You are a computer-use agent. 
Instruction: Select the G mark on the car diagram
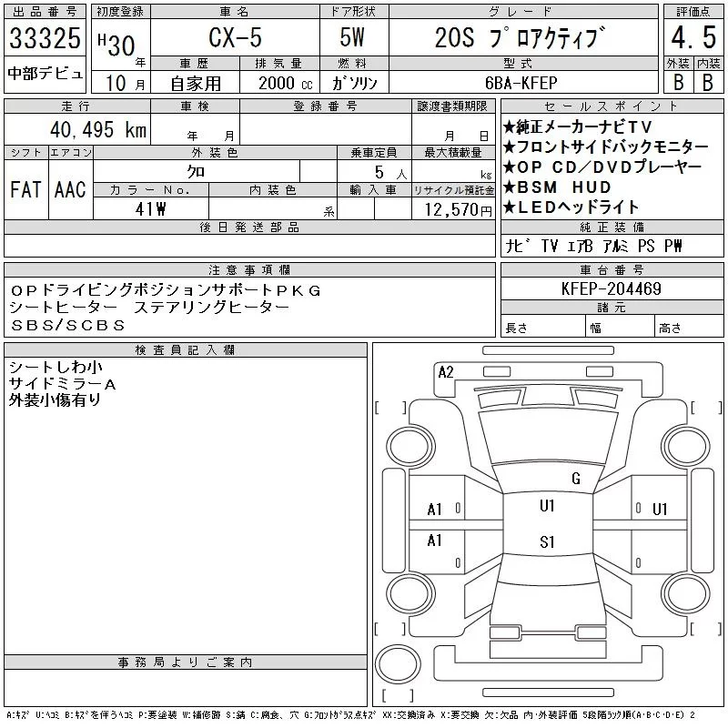pos(576,479)
